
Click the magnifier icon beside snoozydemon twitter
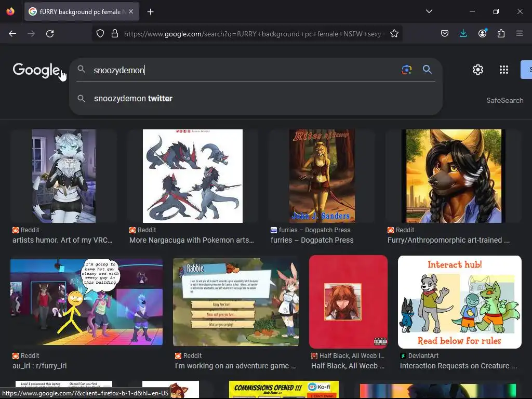(81, 98)
